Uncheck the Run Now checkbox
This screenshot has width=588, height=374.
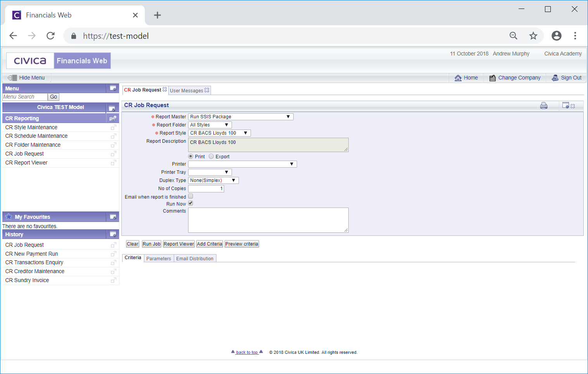coord(190,203)
